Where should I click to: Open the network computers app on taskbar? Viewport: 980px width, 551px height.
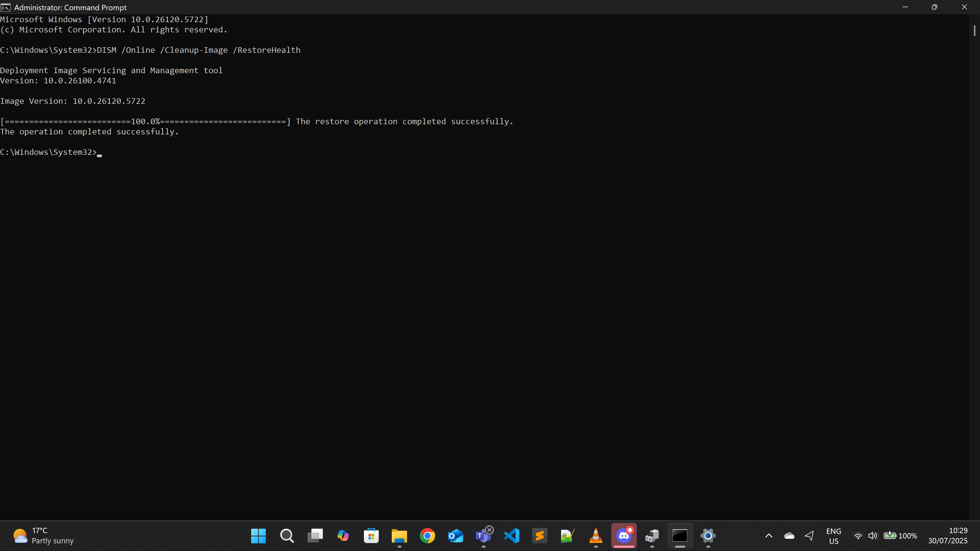coord(652,536)
